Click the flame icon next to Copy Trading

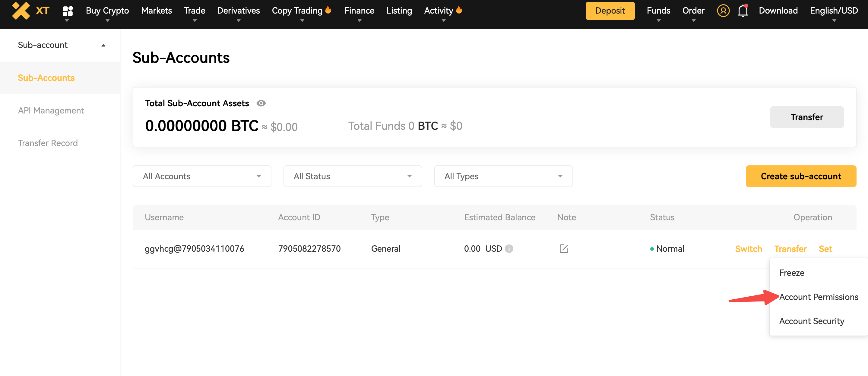click(x=328, y=10)
